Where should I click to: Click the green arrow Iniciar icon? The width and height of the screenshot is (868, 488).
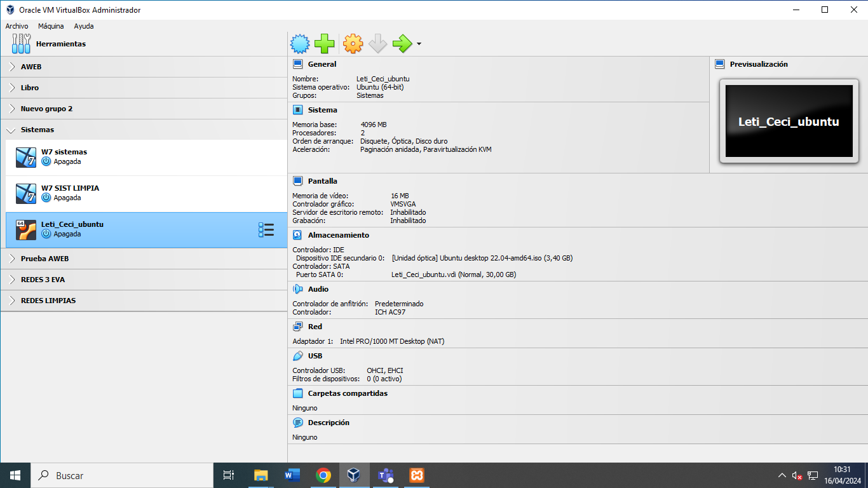coord(402,44)
